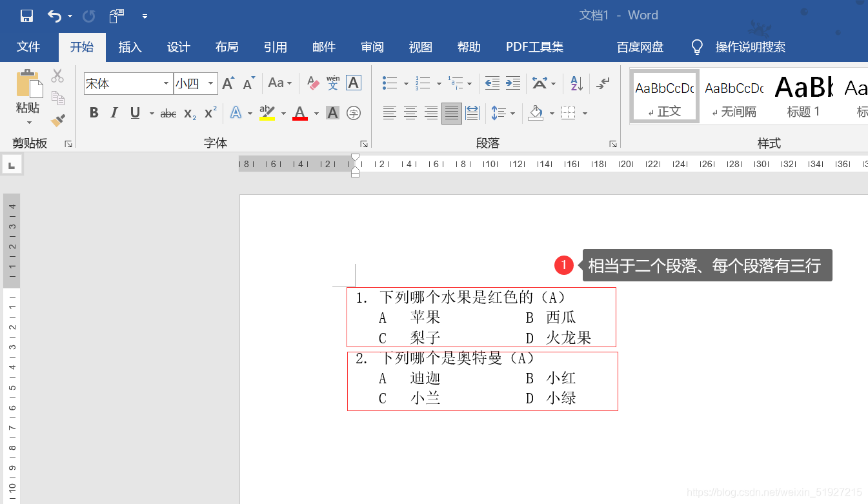Insert an enclosed character with the circled 字
Screen dimensions: 868x504
click(354, 113)
